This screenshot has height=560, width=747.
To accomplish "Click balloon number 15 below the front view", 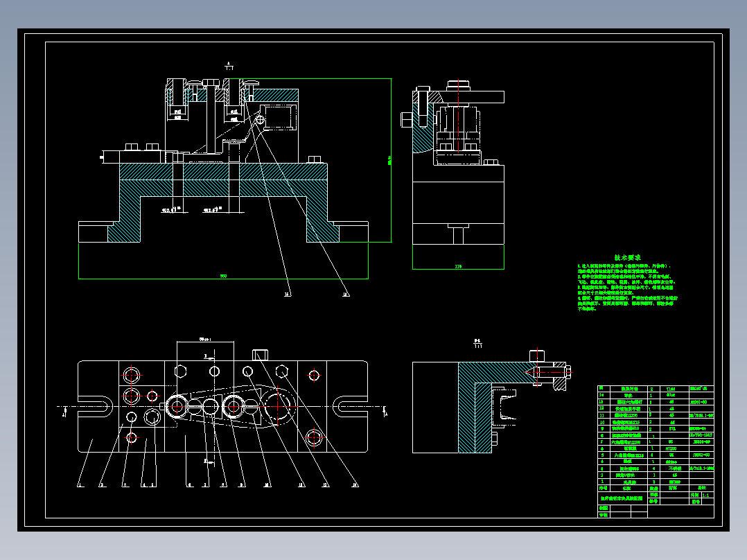I will tap(288, 295).
